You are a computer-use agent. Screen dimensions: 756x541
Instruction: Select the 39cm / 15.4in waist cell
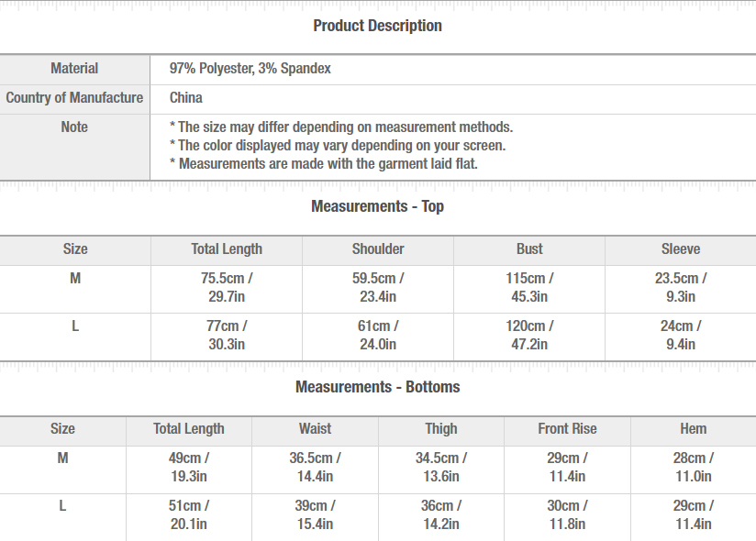click(x=315, y=515)
